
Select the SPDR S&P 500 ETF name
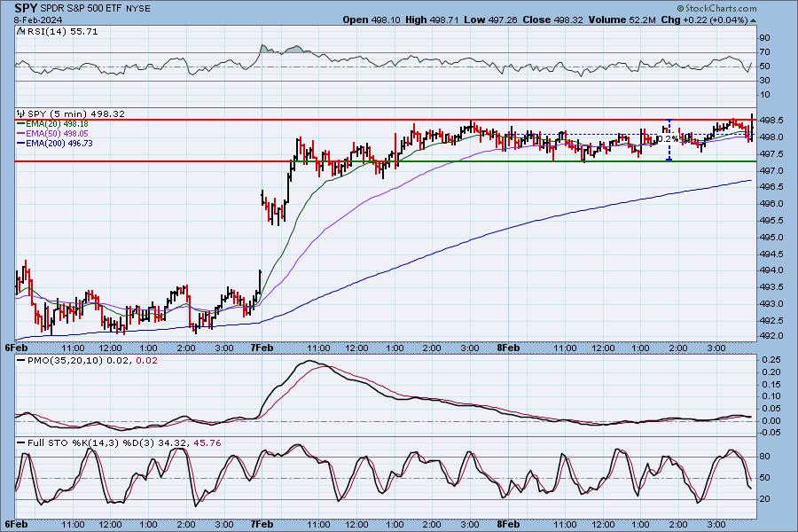(x=82, y=9)
